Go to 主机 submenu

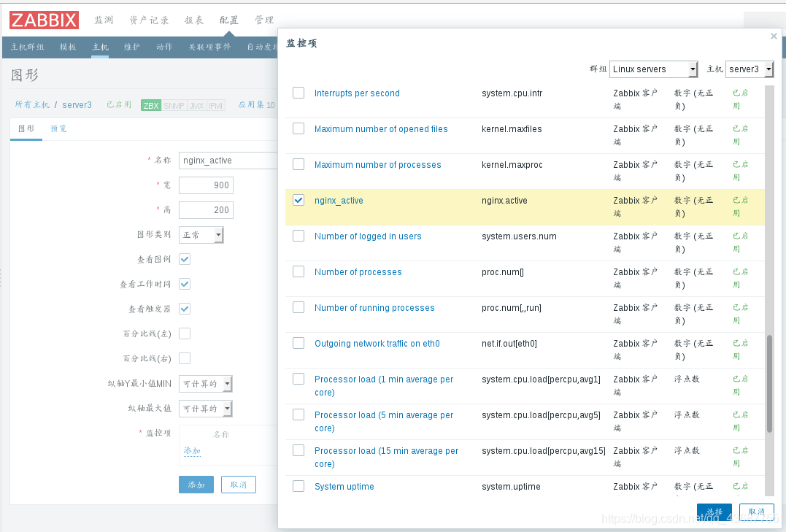coord(100,47)
